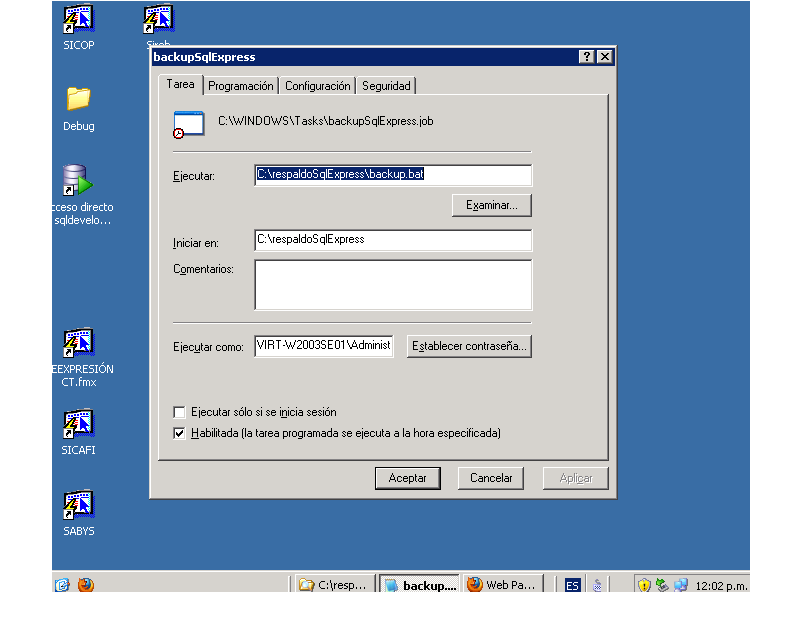Click the network computers tray icon
This screenshot has height=630, width=802.
coord(681,585)
